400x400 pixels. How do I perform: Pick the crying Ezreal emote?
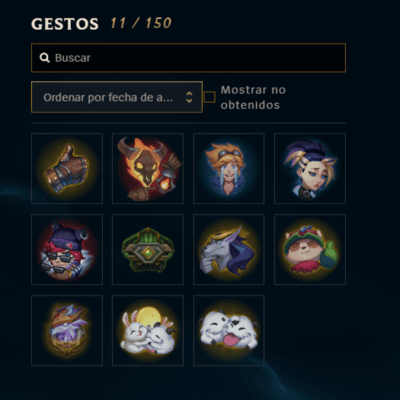coord(229,168)
